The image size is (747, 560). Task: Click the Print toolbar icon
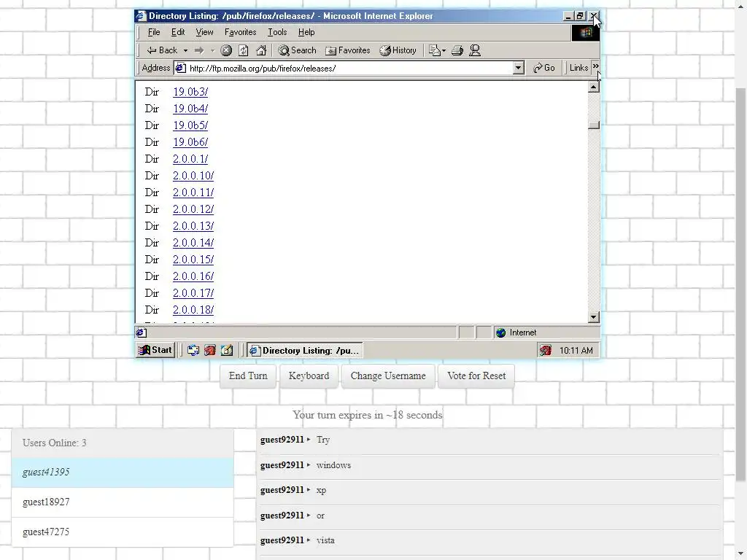[457, 50]
